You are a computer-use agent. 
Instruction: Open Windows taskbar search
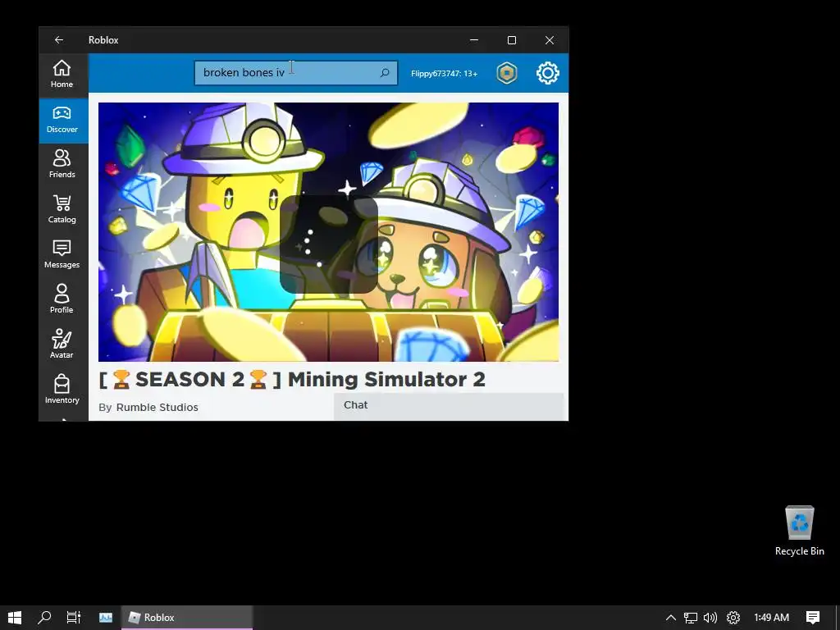point(44,617)
